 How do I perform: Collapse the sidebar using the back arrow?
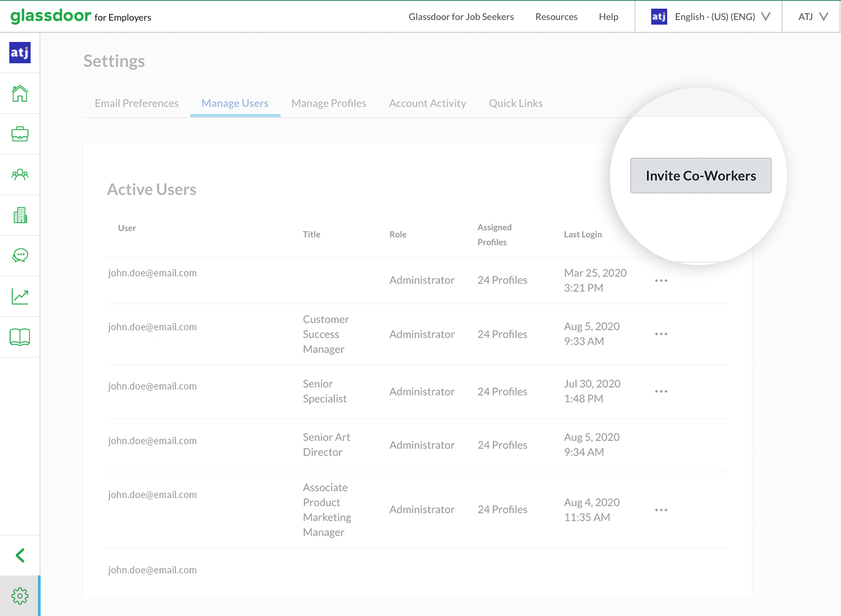coord(20,555)
